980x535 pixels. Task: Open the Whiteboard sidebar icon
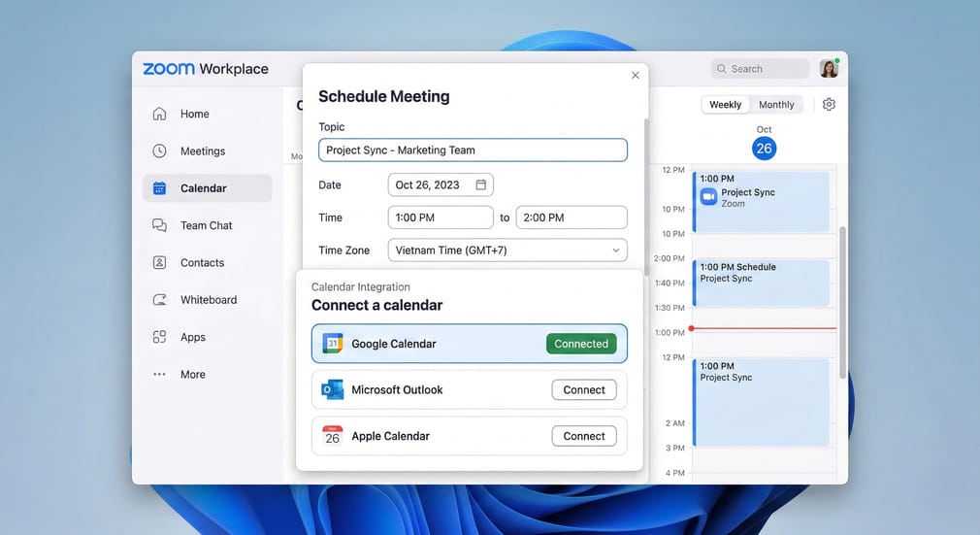pos(160,300)
